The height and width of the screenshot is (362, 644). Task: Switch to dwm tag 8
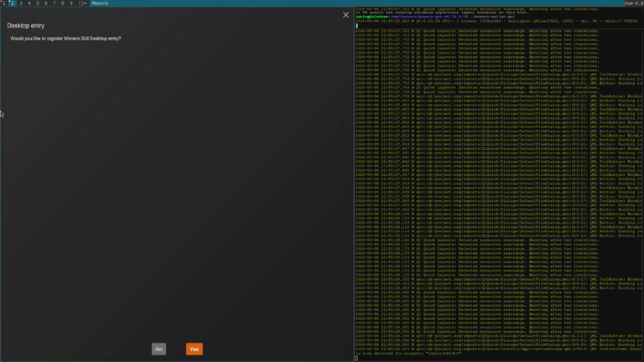coord(62,3)
